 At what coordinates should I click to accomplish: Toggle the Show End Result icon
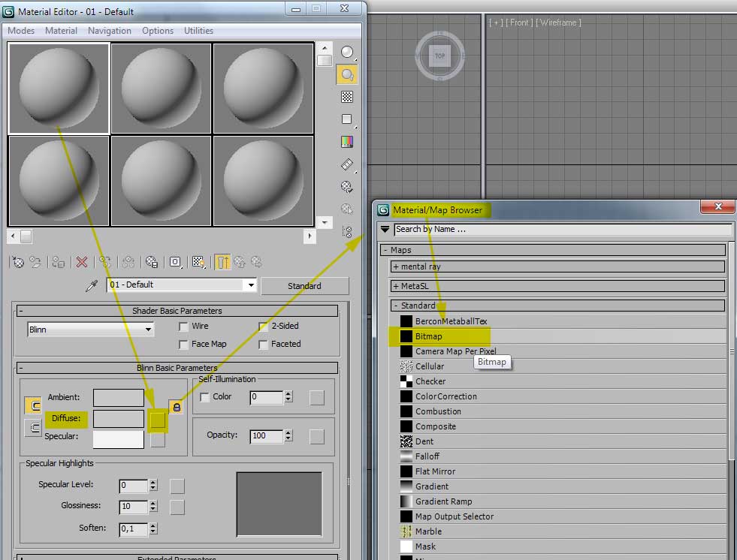(x=223, y=262)
